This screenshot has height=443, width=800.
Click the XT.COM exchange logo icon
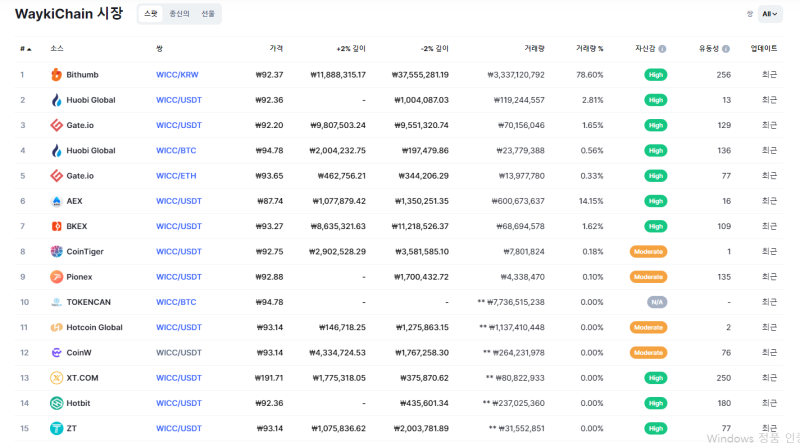pos(56,378)
